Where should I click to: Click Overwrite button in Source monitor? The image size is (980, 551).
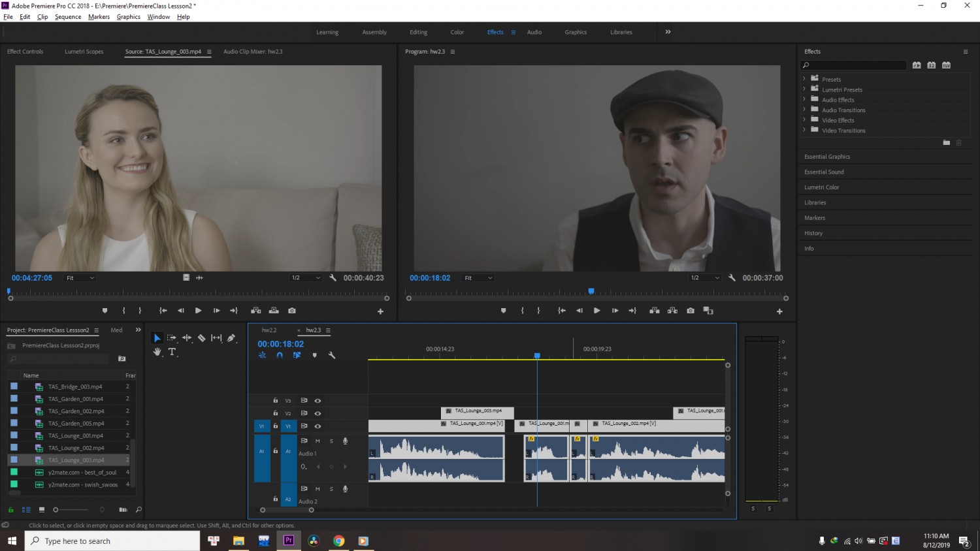(274, 311)
